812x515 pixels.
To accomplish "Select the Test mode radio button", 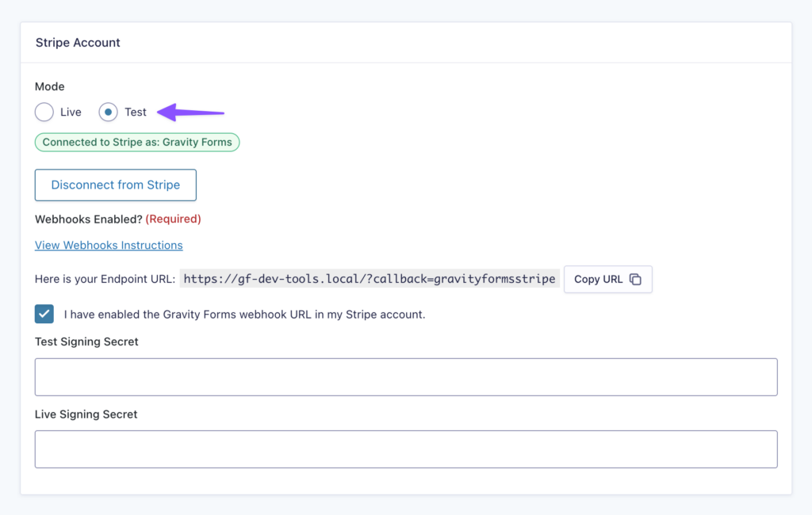I will (108, 112).
